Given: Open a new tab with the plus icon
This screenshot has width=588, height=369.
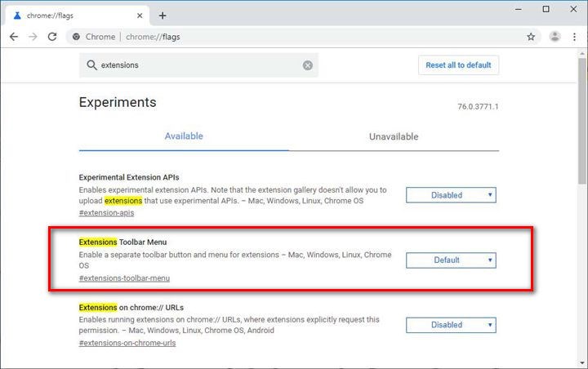Looking at the screenshot, I should point(163,16).
